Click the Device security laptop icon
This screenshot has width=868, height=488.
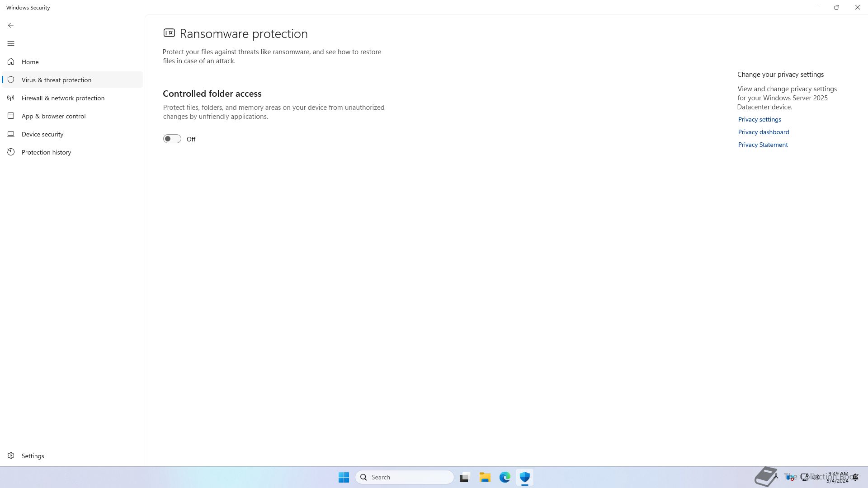tap(11, 134)
